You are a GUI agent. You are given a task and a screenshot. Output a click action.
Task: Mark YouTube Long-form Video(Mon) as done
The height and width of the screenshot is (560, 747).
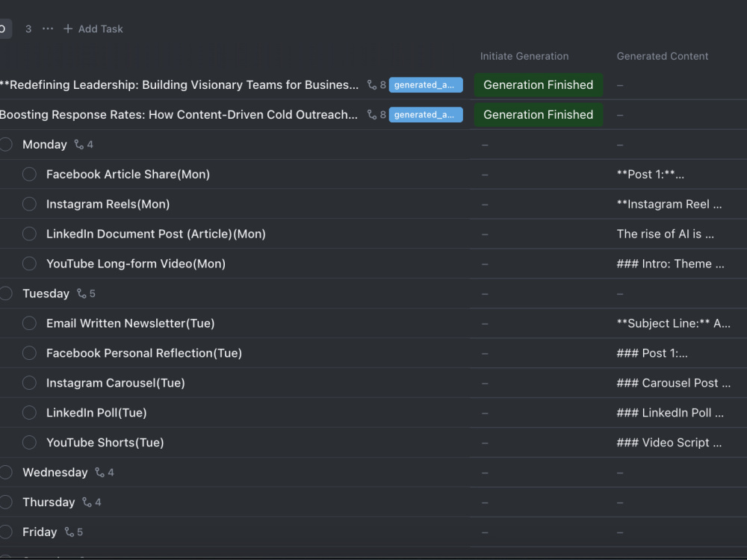pyautogui.click(x=30, y=264)
